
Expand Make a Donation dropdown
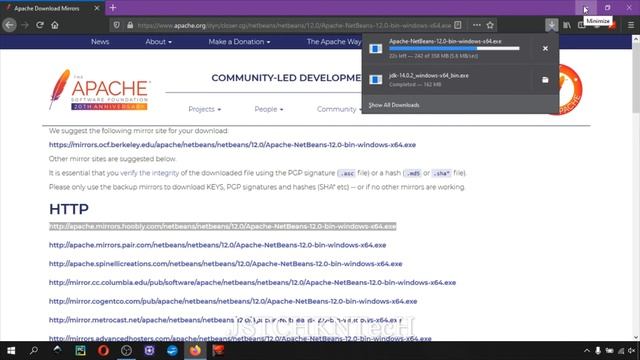point(239,42)
